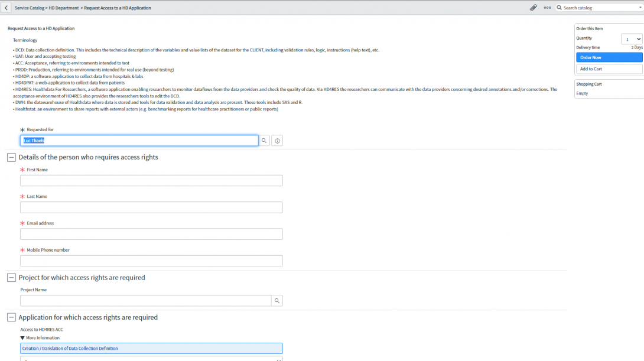Select the Mobile Phone number field
644x361 pixels.
pos(151,261)
